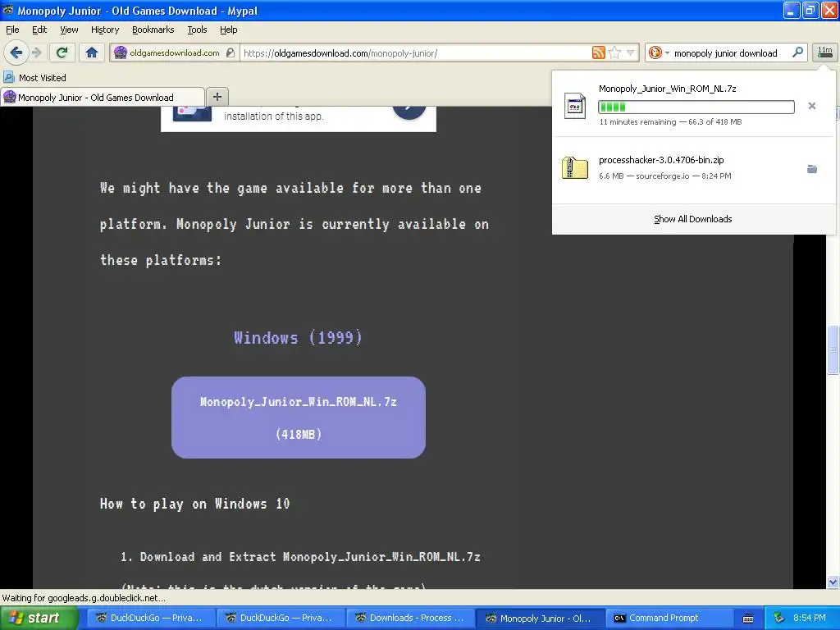
Task: Open containing folder for processhacker zip
Action: 811,169
